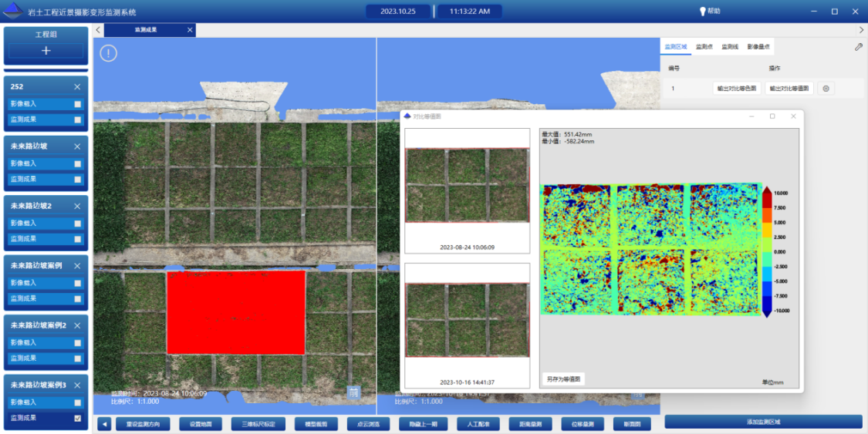868x434 pixels.
Task: Open the 影像量点 tab
Action: click(x=758, y=47)
